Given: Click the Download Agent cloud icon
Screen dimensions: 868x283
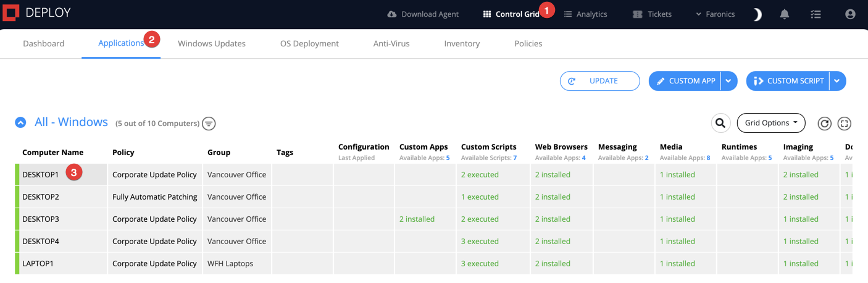Looking at the screenshot, I should click(391, 14).
